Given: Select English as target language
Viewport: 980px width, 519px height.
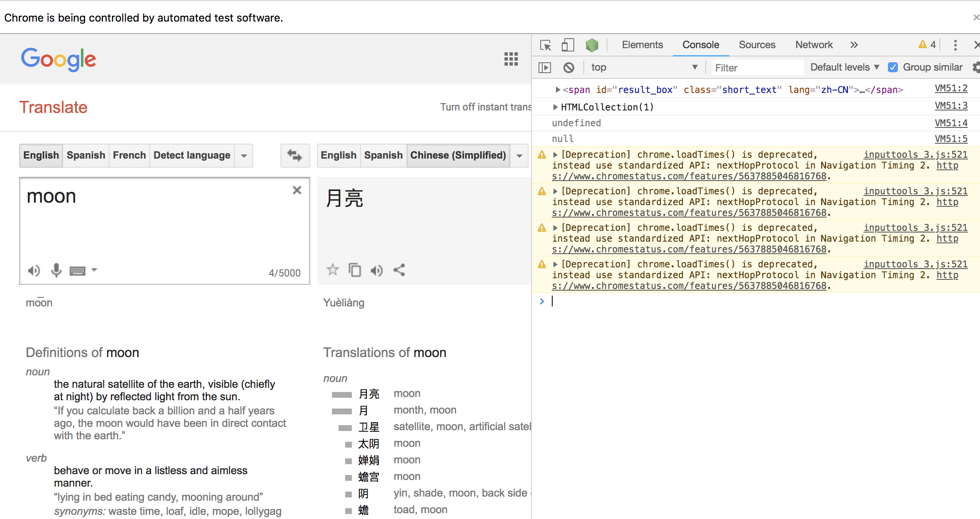Looking at the screenshot, I should point(339,155).
